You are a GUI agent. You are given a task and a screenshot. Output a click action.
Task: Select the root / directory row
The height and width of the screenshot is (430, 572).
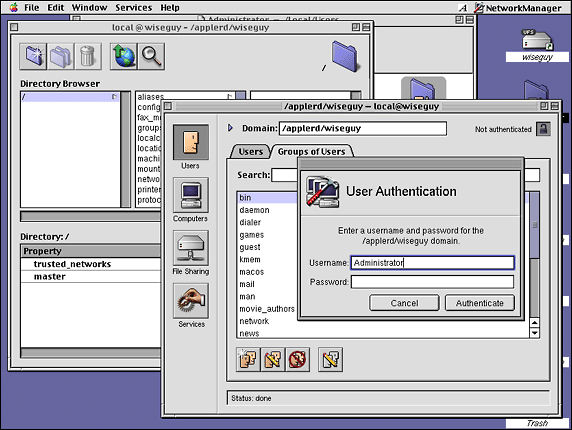coord(70,97)
